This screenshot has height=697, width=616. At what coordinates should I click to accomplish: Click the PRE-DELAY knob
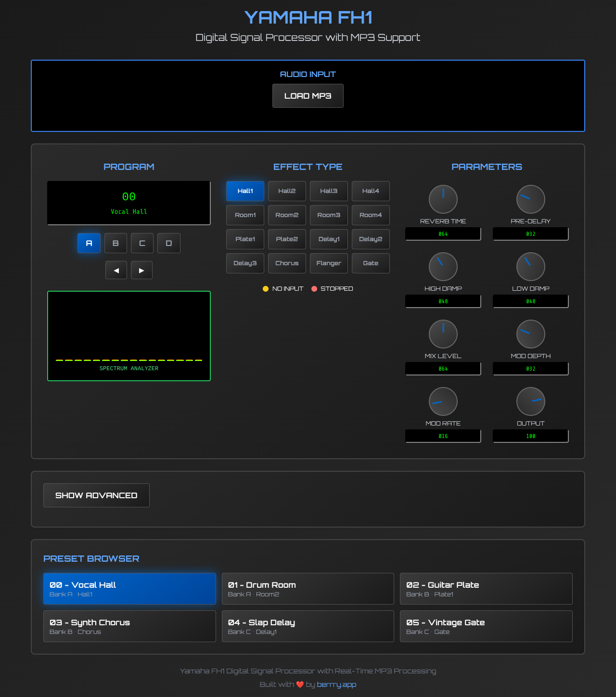click(530, 199)
